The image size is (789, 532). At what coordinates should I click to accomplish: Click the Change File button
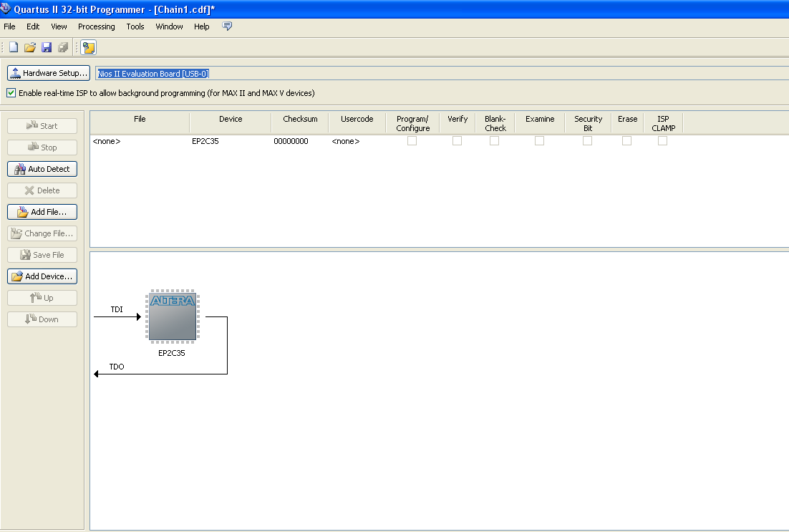pos(42,233)
